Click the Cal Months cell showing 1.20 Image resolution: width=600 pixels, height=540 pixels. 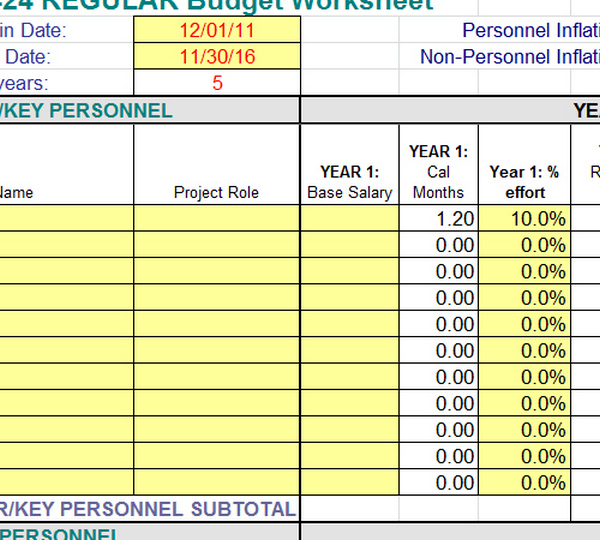point(439,219)
